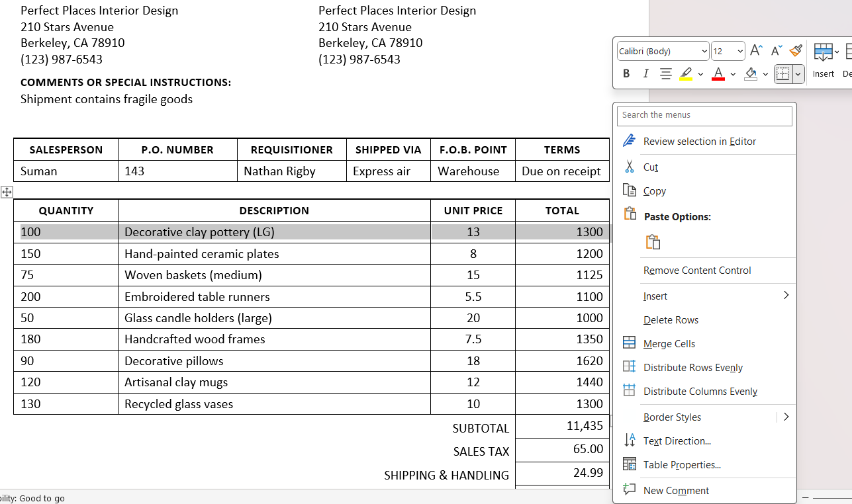Click the shading paint bucket icon
Viewport: 852px width, 504px height.
(x=751, y=73)
